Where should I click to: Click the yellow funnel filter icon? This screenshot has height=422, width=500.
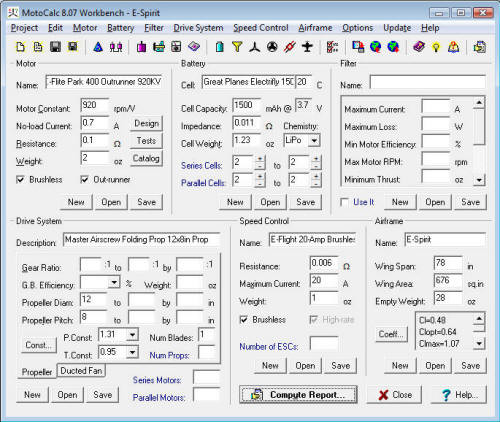pyautogui.click(x=237, y=47)
